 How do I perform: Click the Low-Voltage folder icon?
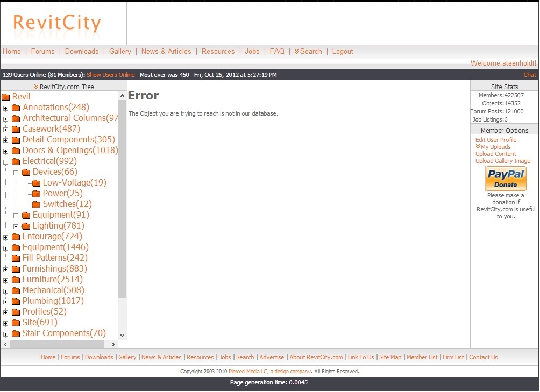[x=36, y=183]
